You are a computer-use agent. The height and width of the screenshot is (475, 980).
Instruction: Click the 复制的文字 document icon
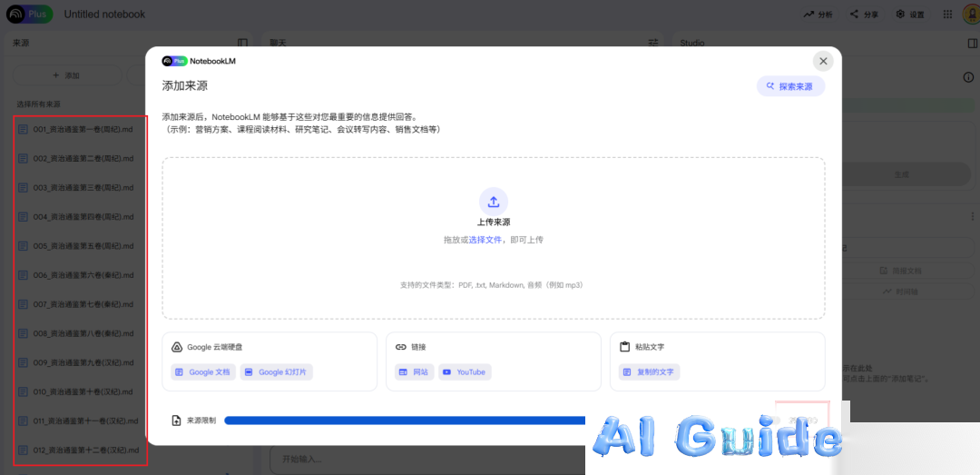627,371
